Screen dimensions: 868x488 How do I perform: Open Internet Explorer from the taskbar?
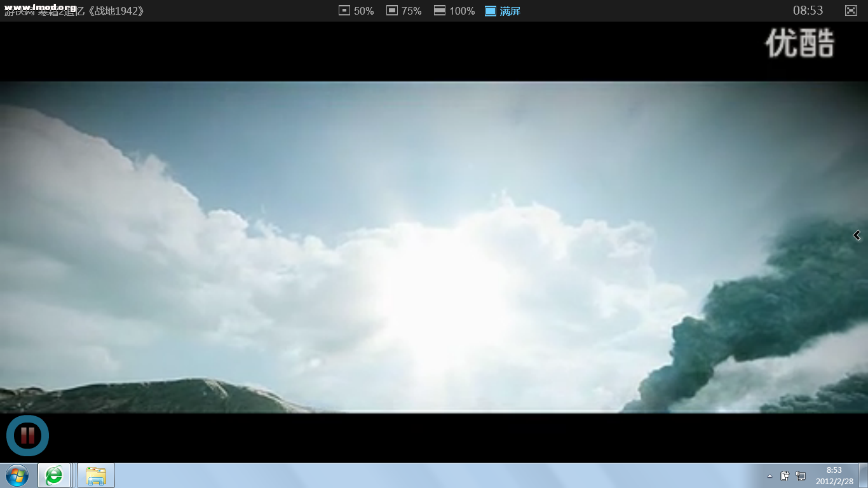click(x=54, y=475)
